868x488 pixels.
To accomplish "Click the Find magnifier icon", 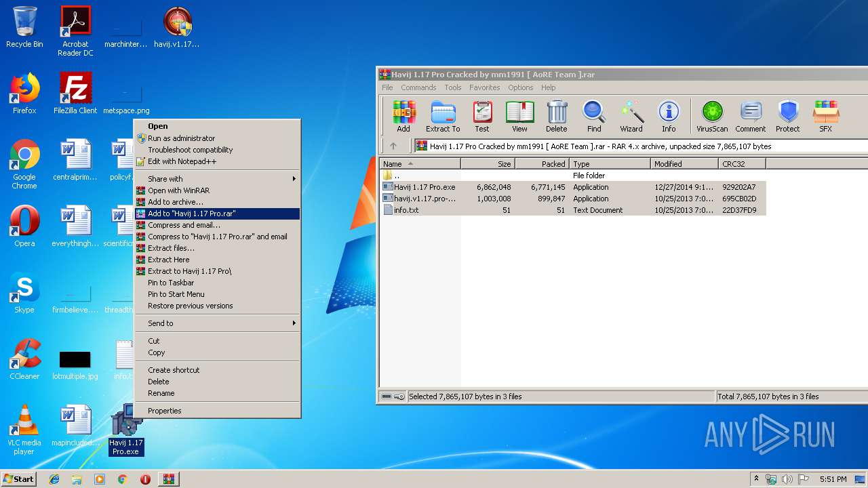I will pos(594,116).
